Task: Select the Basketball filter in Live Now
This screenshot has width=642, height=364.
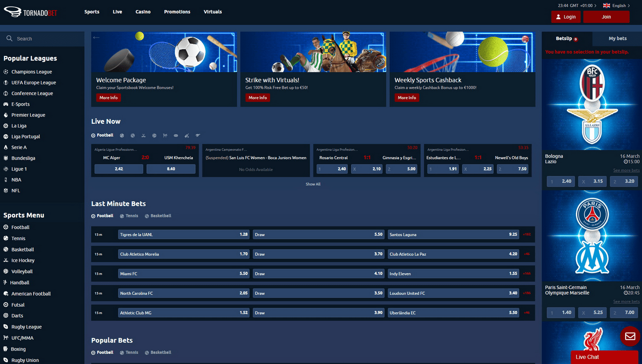Action: (x=132, y=135)
